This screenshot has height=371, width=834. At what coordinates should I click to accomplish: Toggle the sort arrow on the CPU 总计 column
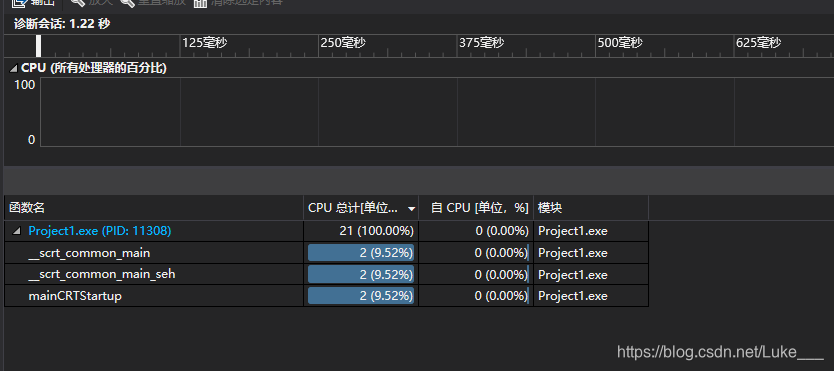pyautogui.click(x=411, y=209)
